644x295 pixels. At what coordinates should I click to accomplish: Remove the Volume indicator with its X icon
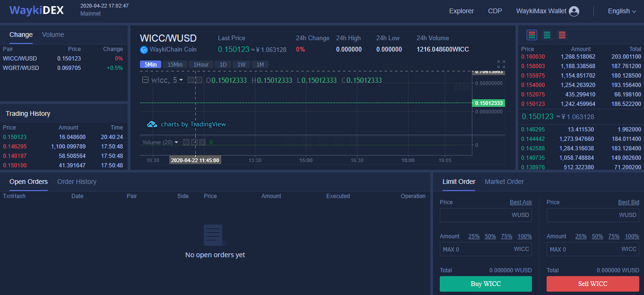pyautogui.click(x=202, y=142)
